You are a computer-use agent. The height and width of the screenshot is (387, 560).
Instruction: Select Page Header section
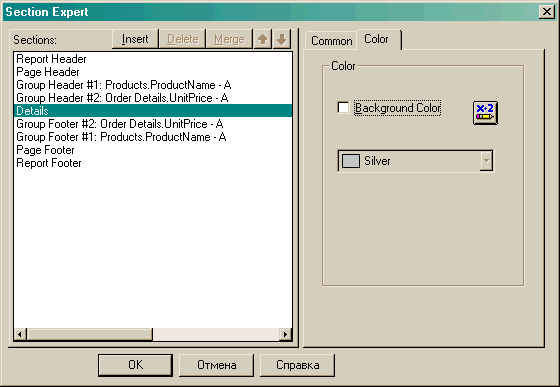[x=48, y=72]
